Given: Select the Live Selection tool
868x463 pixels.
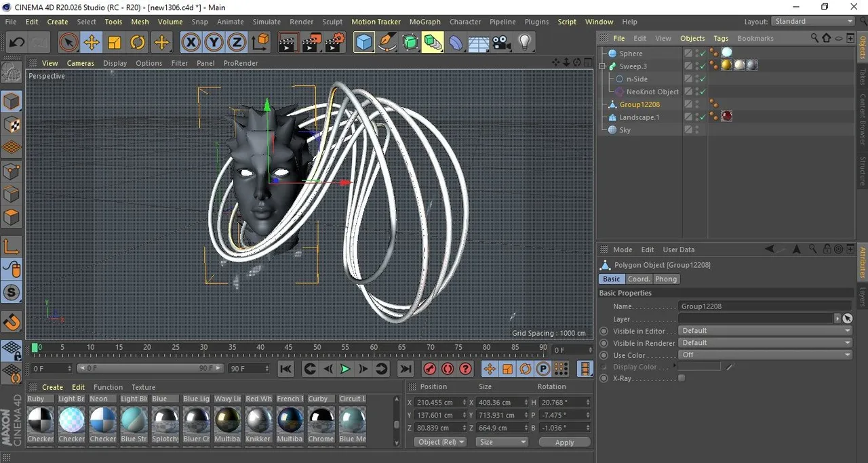Looking at the screenshot, I should click(x=68, y=43).
